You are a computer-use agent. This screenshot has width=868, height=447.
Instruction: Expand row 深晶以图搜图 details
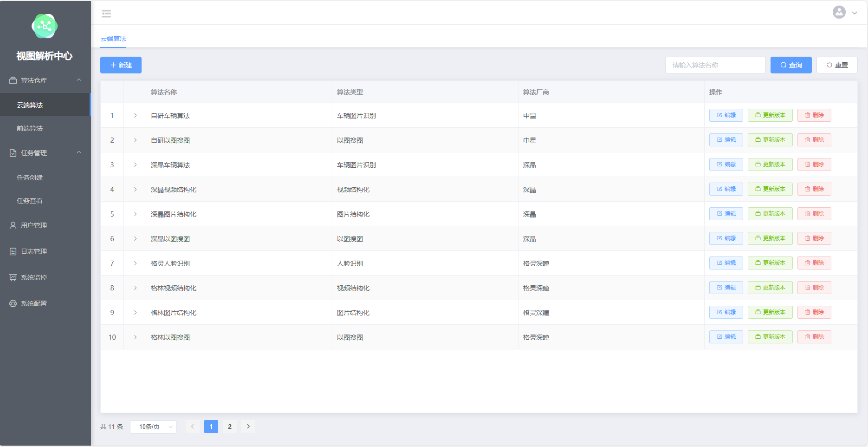[x=135, y=239]
